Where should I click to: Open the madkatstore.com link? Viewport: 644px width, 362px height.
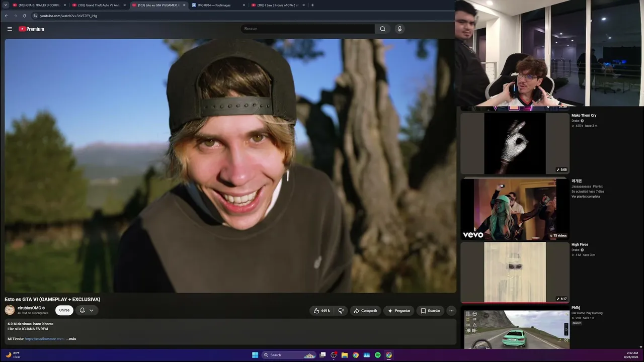(44, 339)
